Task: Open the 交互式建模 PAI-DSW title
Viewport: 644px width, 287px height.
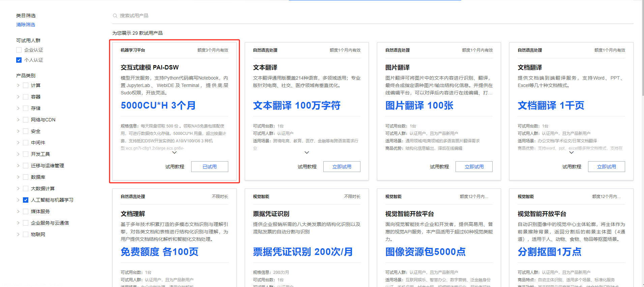Action: coord(150,67)
